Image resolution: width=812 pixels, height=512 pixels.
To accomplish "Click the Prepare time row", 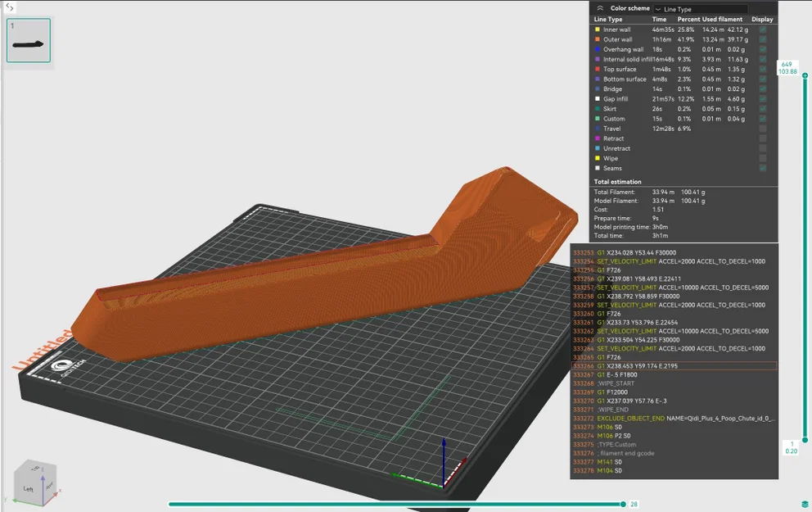I will [627, 218].
